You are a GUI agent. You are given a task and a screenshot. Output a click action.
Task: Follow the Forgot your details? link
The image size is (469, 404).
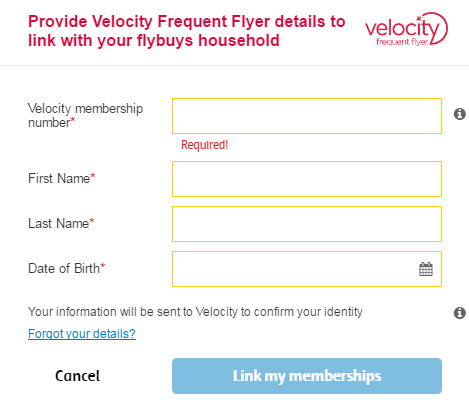[82, 334]
